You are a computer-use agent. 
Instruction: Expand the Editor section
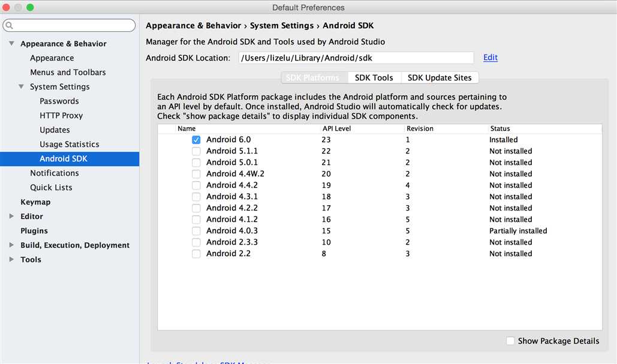coord(11,216)
